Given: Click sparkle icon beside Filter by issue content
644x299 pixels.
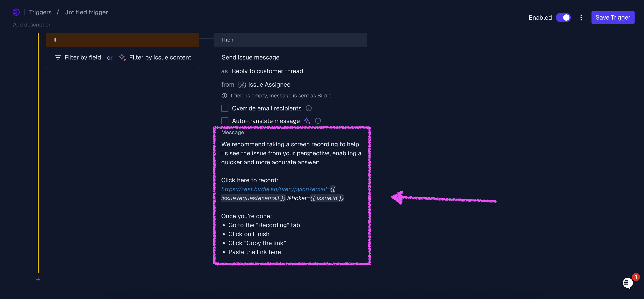Looking at the screenshot, I should coord(122,57).
